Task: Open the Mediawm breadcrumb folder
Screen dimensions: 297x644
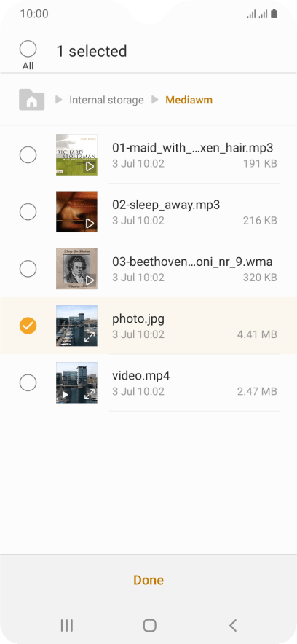Action: point(189,100)
